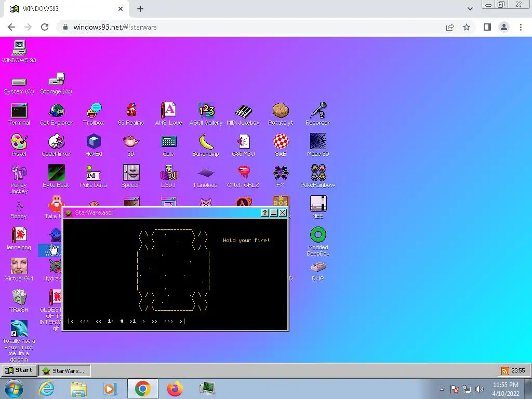Step back one frame with 1<

[x=111, y=321]
